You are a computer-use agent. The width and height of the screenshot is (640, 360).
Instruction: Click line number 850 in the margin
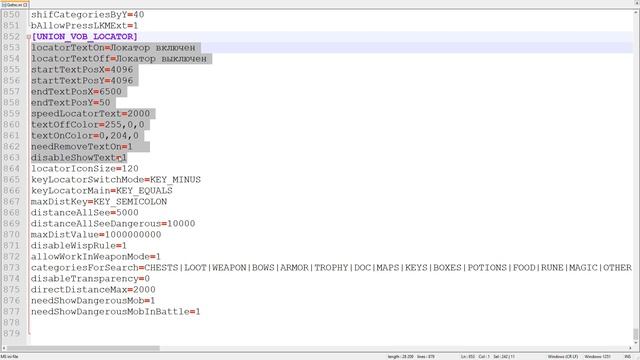11,15
